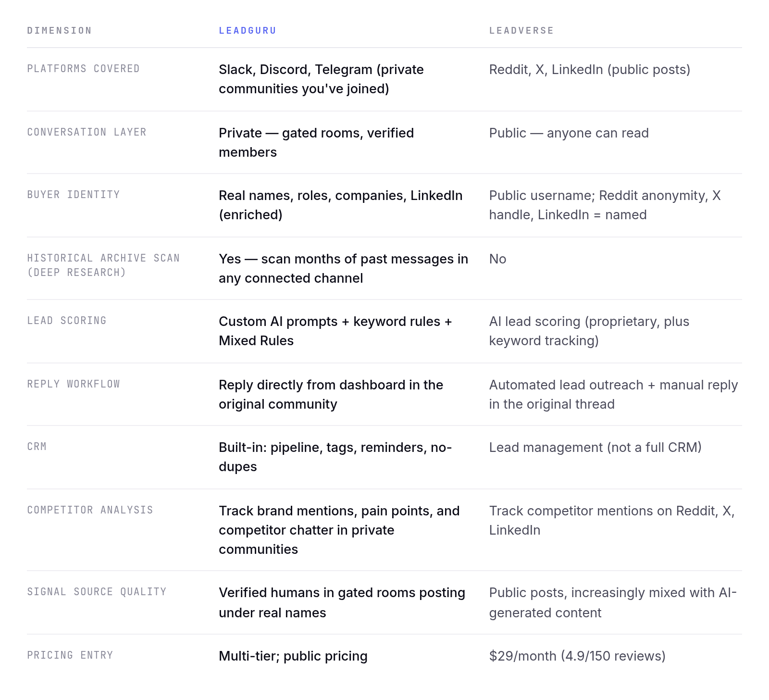Select the Signal Source Quality label

(x=97, y=592)
